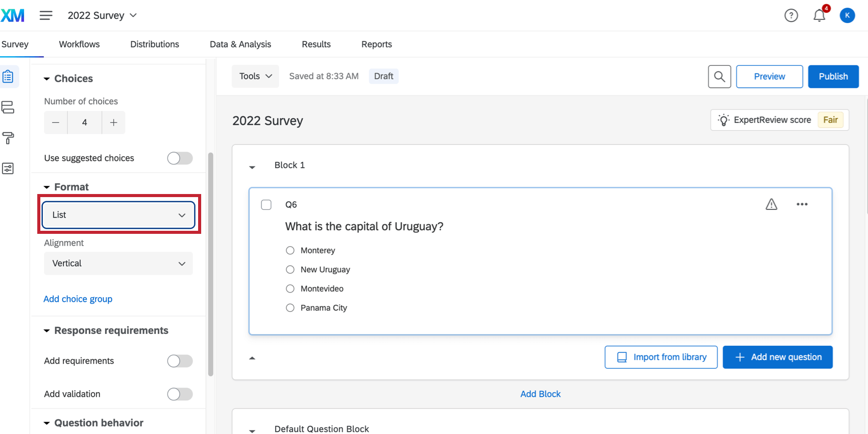This screenshot has height=434, width=868.
Task: Click the Q6 warning triangle icon
Action: [771, 205]
